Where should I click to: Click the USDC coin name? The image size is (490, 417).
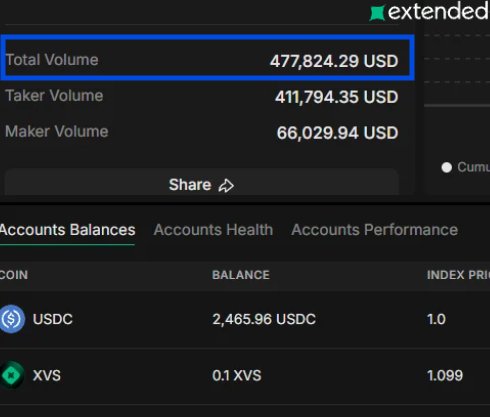pos(53,319)
